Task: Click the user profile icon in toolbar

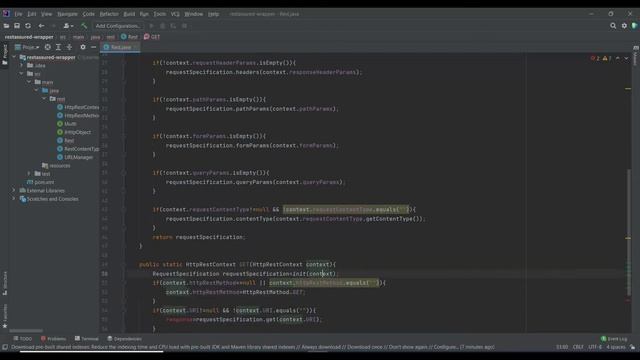Action: pyautogui.click(x=68, y=26)
